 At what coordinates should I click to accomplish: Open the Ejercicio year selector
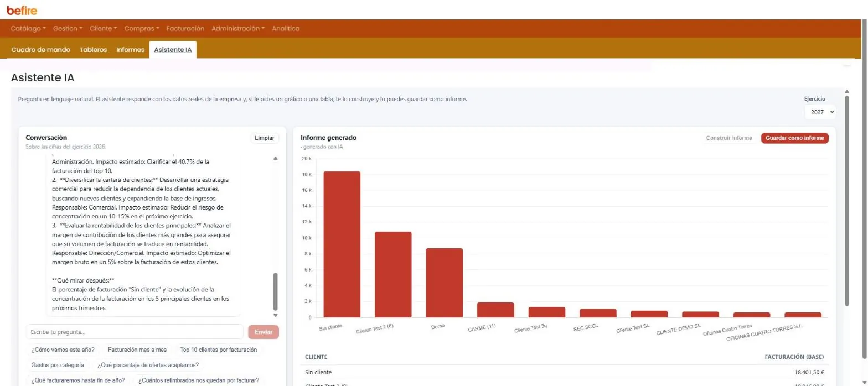(820, 112)
